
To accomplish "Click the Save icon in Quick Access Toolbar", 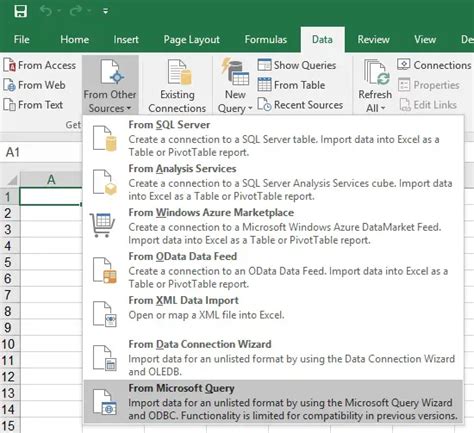I will click(x=20, y=11).
